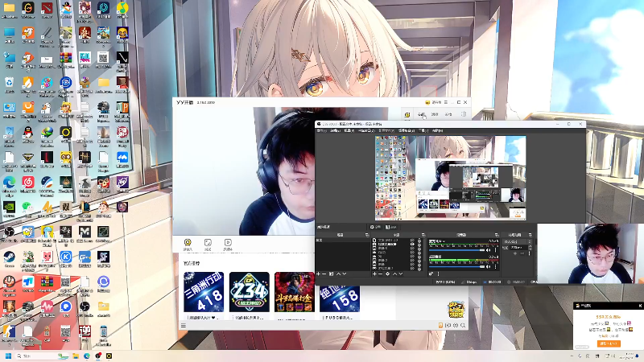Open hamburger menu in YY bottom bar
This screenshot has height=362, width=644.
[184, 326]
